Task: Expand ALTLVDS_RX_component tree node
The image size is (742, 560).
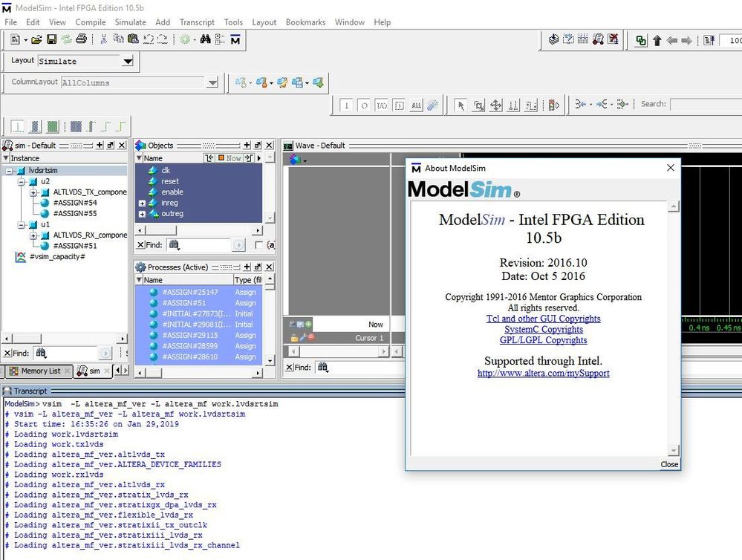Action: click(33, 235)
